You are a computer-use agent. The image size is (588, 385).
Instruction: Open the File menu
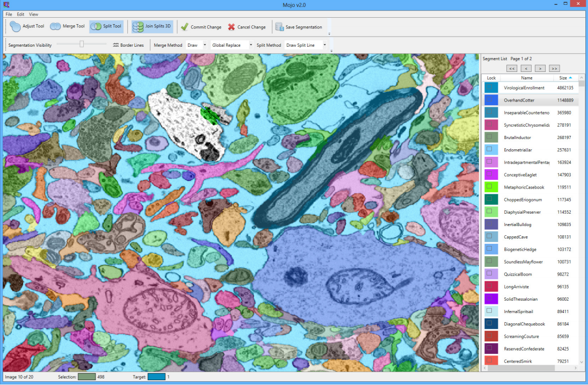click(9, 14)
